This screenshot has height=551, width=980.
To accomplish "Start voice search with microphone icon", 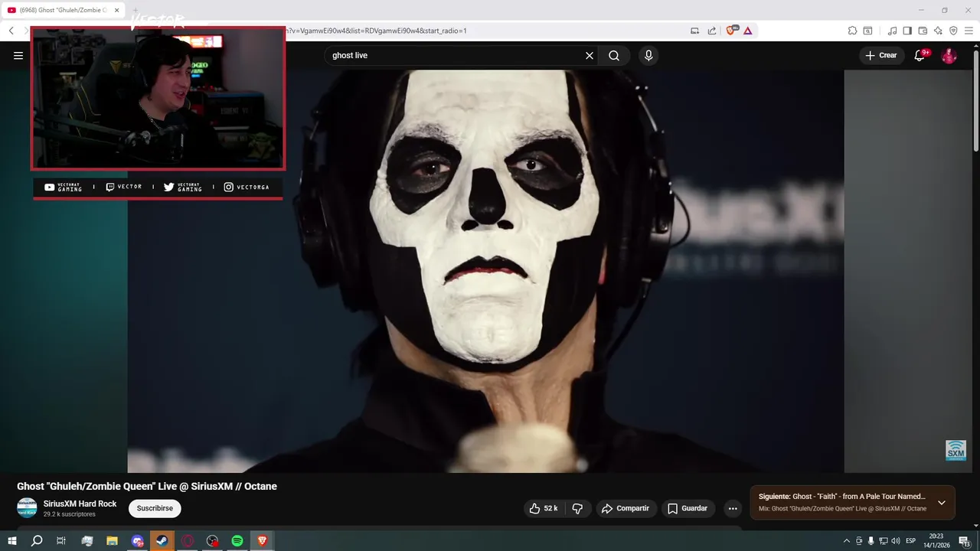I will tap(648, 55).
